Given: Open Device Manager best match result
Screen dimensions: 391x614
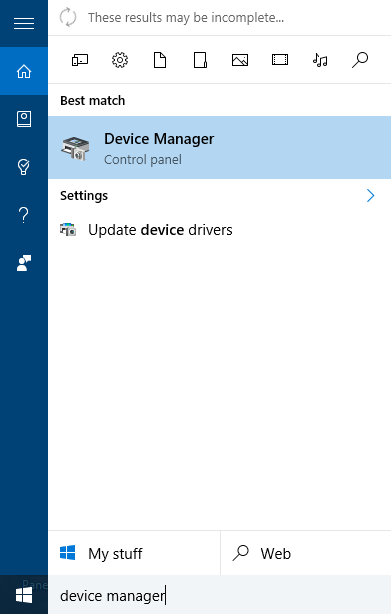Looking at the screenshot, I should 220,148.
